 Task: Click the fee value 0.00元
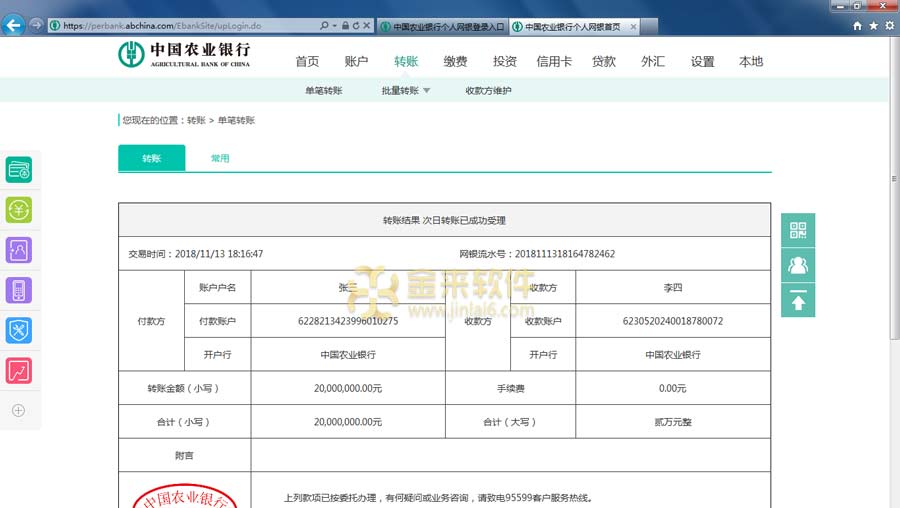point(673,388)
